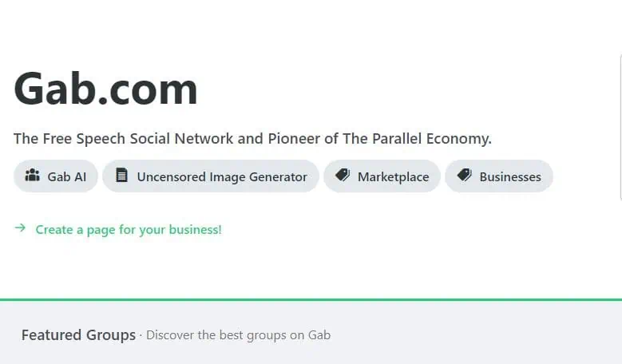This screenshot has height=364, width=622.
Task: Click the 'Uncensored Image Generator' text label
Action: (222, 177)
